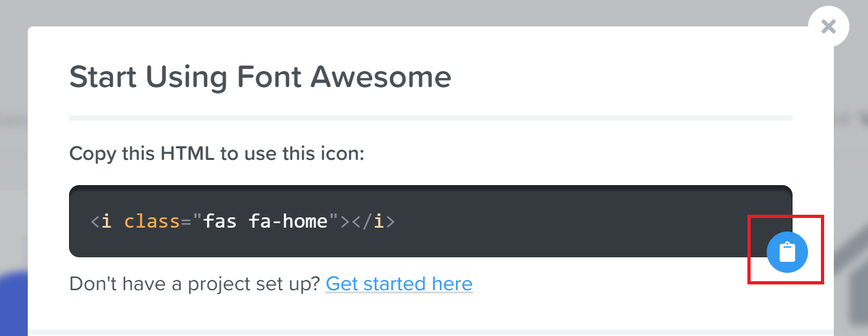Image resolution: width=868 pixels, height=336 pixels.
Task: Open the Get started here link
Action: [x=399, y=284]
